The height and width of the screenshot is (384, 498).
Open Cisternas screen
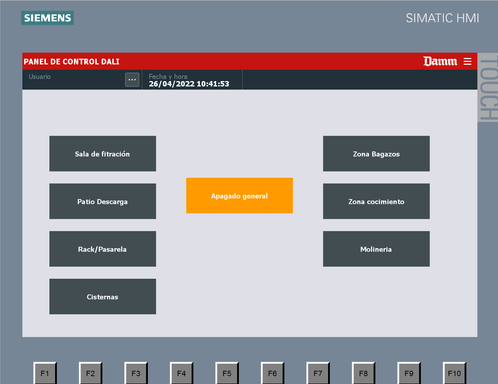coord(103,297)
